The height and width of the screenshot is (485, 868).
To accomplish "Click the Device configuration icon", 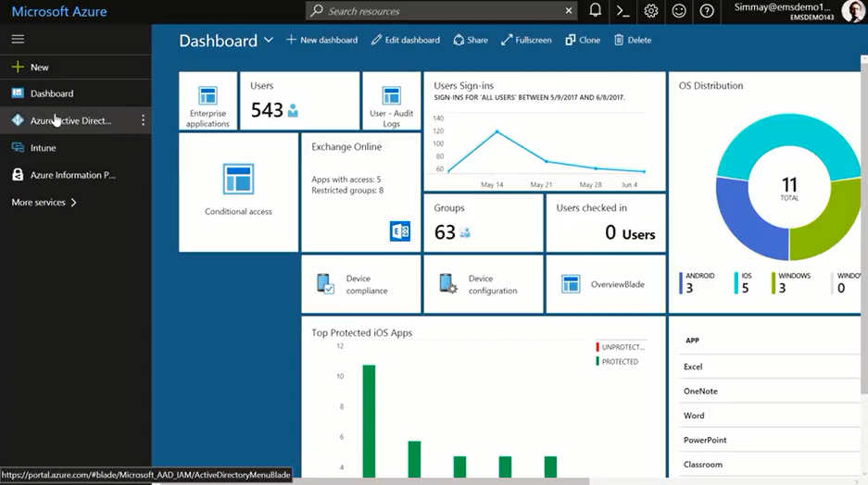I will coord(447,284).
